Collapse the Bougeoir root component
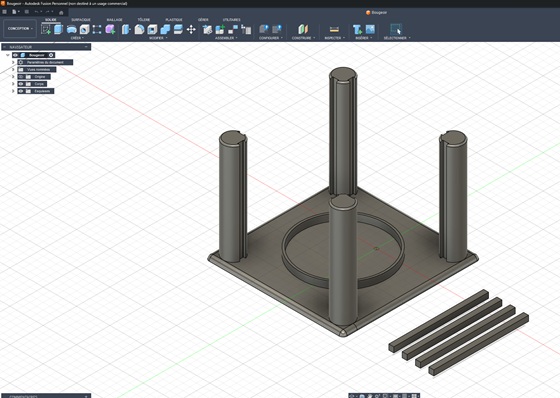 (8, 55)
